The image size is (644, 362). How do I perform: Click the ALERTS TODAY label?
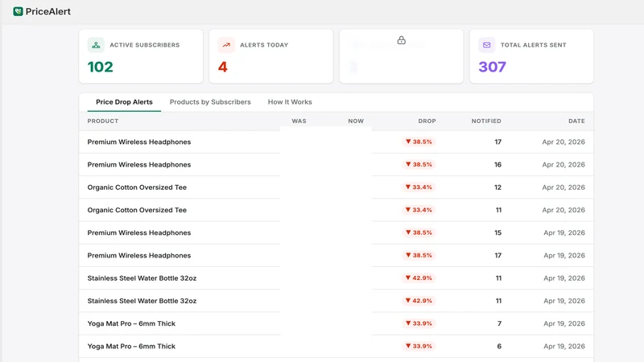coord(264,45)
